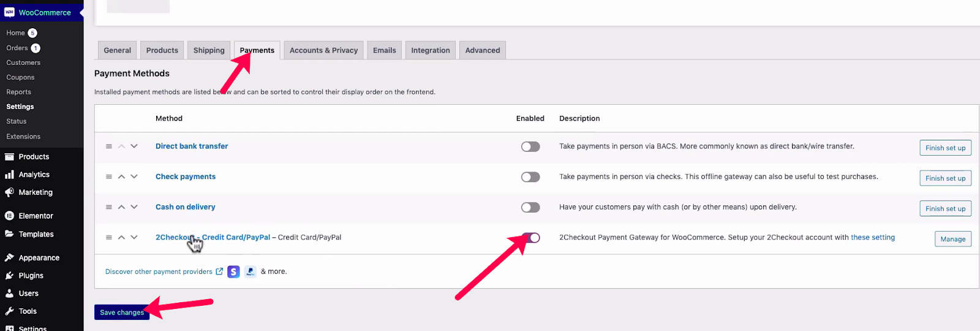Viewport: 980px width, 331px height.
Task: Go to Orders in WooCommerce menu
Action: [17, 48]
